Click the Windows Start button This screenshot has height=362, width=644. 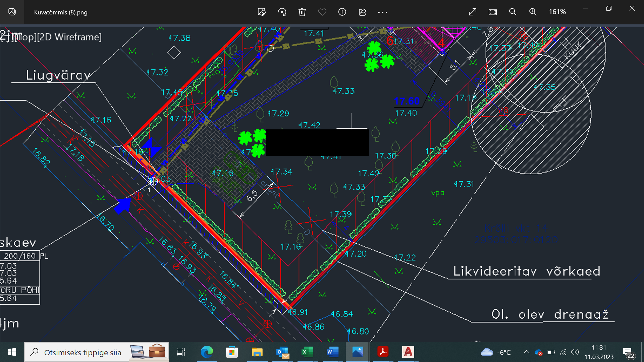(x=12, y=352)
